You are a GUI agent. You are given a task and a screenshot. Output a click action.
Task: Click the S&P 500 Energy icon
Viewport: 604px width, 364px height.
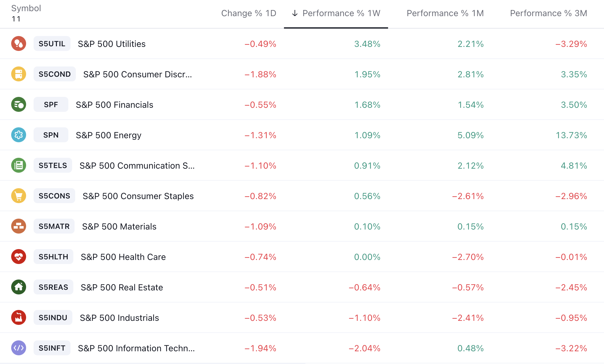[x=19, y=135]
